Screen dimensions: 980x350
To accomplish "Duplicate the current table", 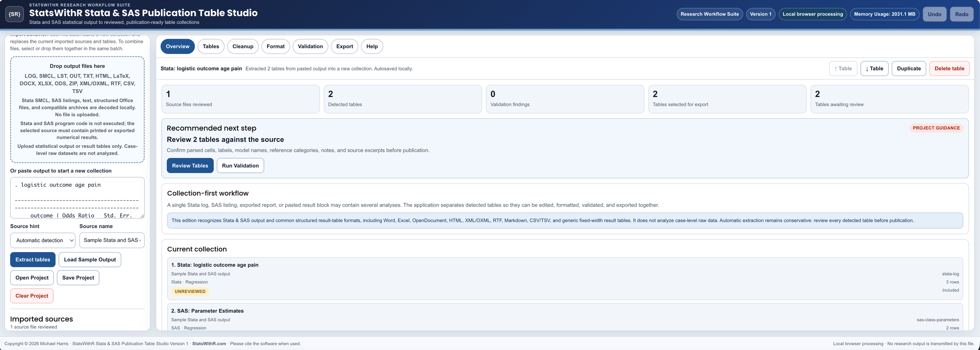I will click(x=909, y=69).
